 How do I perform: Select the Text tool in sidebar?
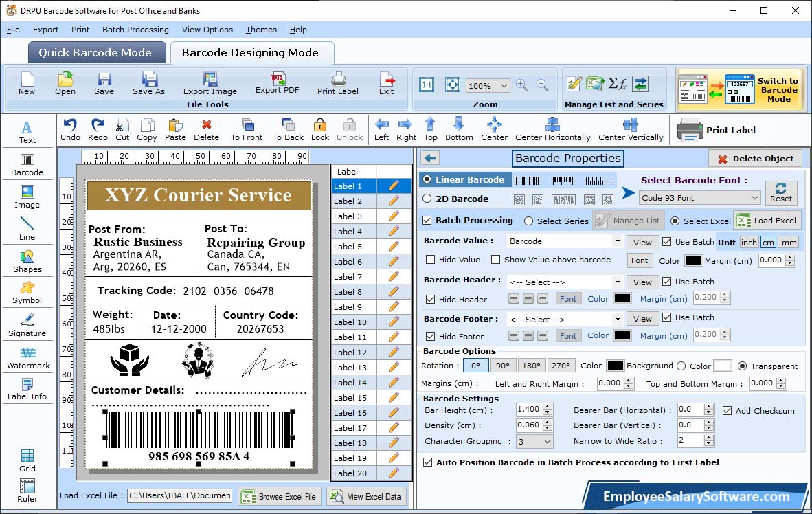[27, 132]
